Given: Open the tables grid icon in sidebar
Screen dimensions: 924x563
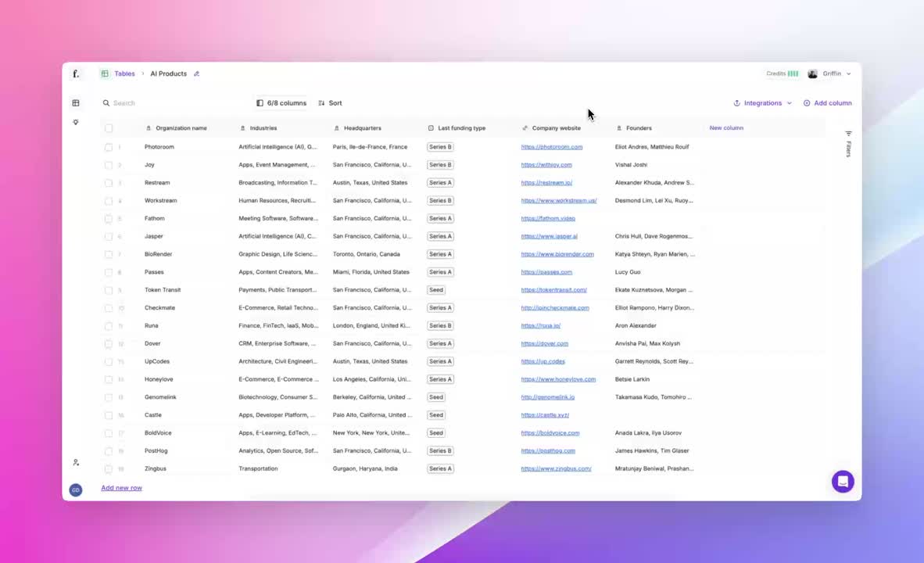Looking at the screenshot, I should pyautogui.click(x=75, y=103).
